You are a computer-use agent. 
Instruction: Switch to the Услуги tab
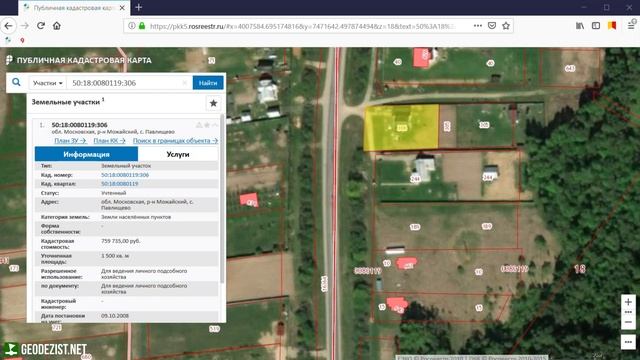point(178,154)
